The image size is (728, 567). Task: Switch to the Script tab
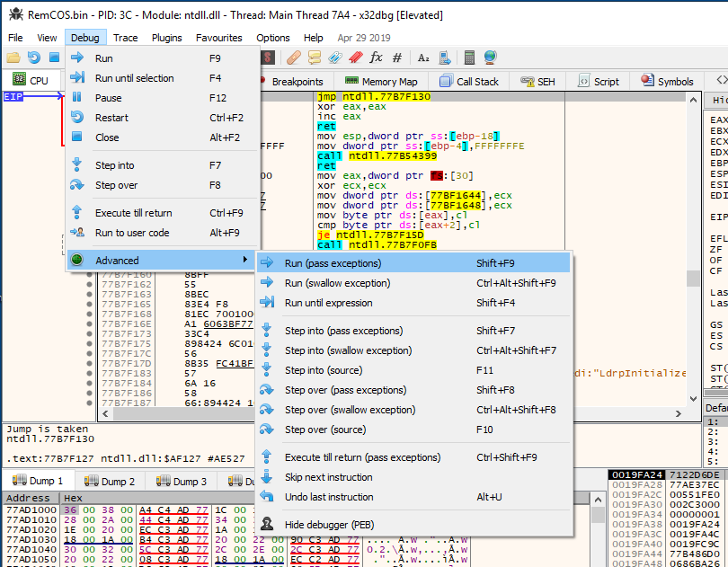599,82
